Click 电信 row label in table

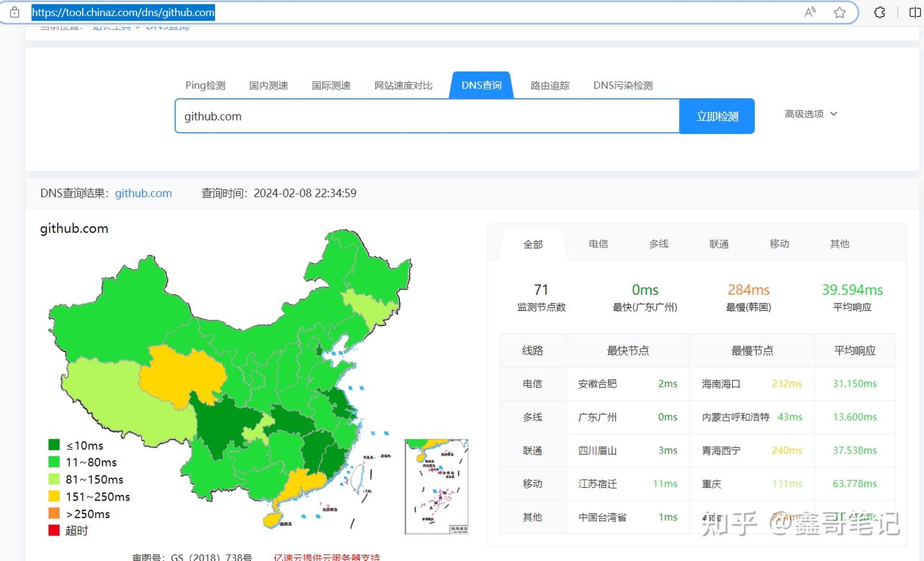point(533,383)
